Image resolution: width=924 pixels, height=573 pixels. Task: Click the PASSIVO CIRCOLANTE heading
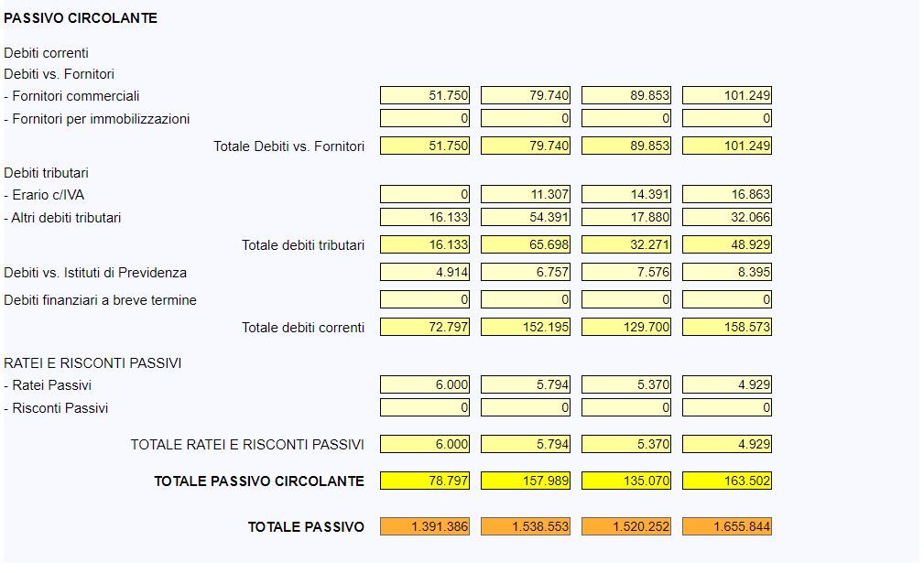81,18
